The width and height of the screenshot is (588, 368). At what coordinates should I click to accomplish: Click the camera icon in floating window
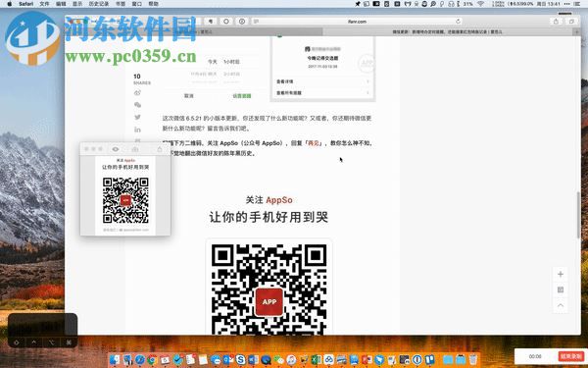coord(135,149)
